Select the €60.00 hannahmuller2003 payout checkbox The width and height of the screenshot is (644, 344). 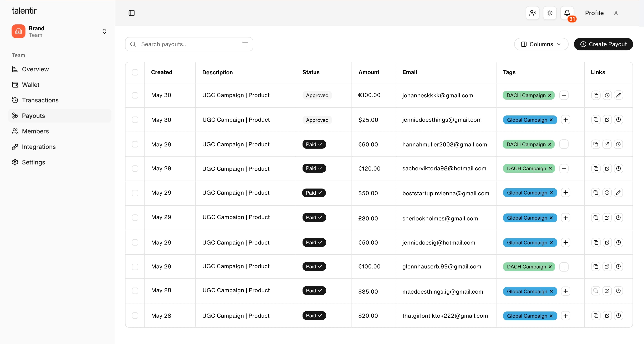(x=135, y=144)
